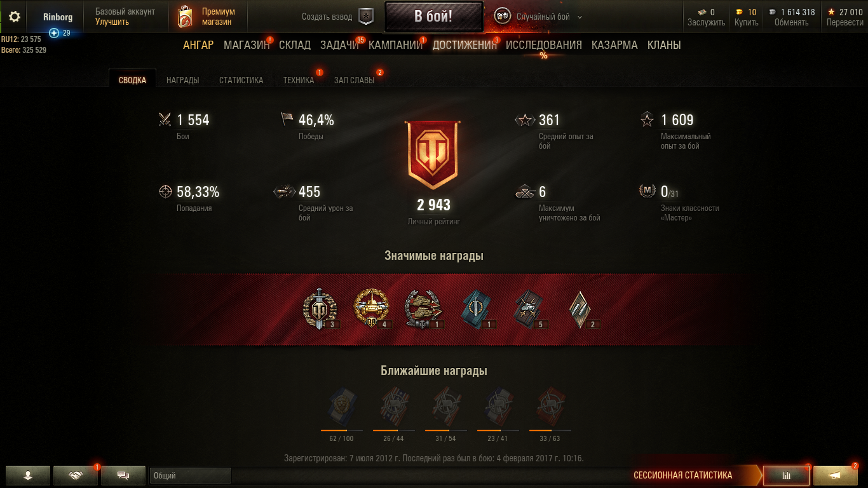
Task: Switch to the Статистика tab
Action: coord(241,80)
